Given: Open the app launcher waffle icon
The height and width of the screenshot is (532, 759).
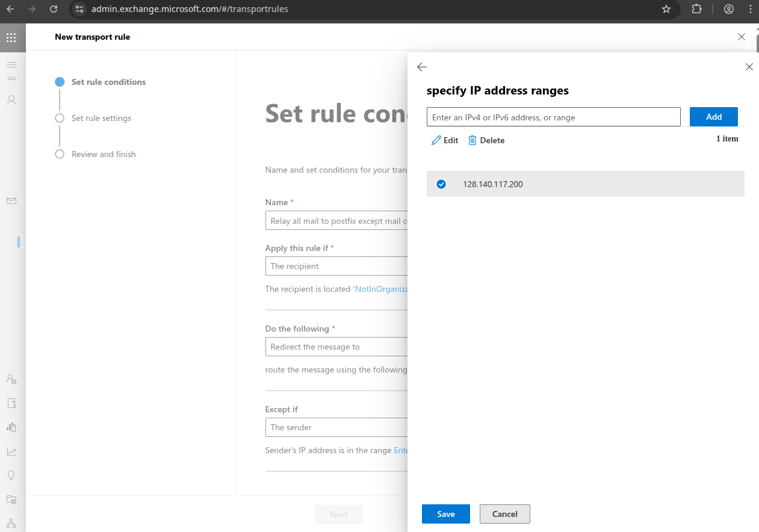Looking at the screenshot, I should [x=11, y=37].
